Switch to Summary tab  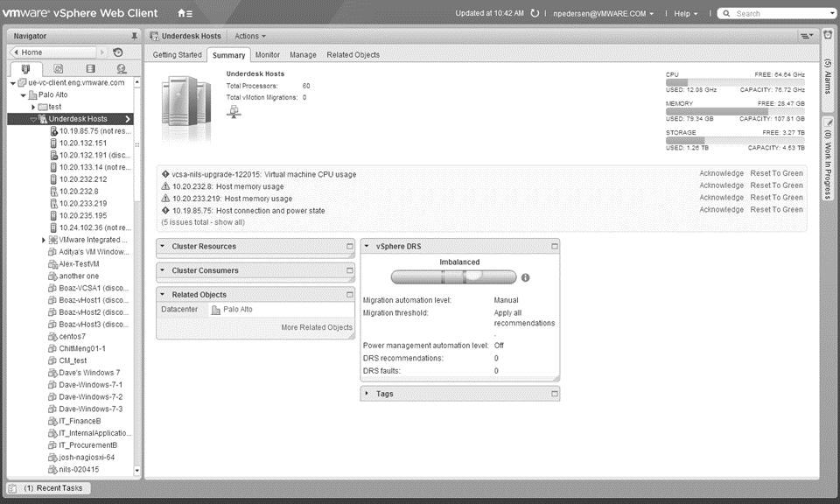tap(228, 55)
